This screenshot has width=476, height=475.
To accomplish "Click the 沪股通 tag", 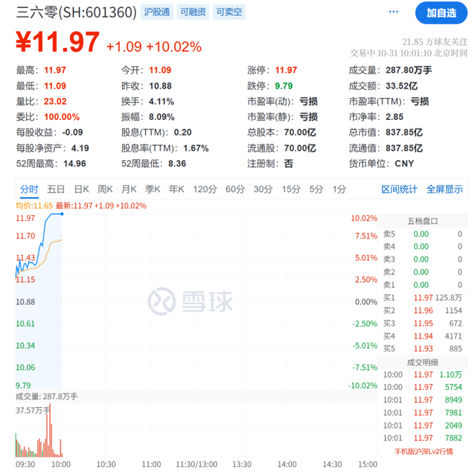I will click(x=157, y=12).
